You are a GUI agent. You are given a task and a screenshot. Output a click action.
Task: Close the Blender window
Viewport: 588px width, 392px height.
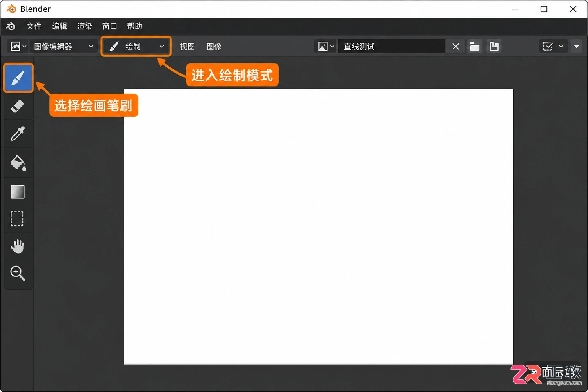pyautogui.click(x=573, y=9)
